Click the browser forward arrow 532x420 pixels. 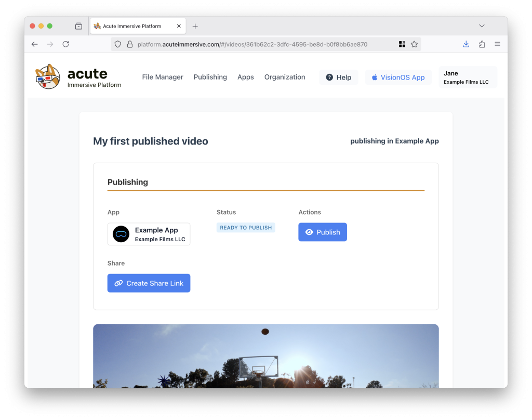(50, 44)
